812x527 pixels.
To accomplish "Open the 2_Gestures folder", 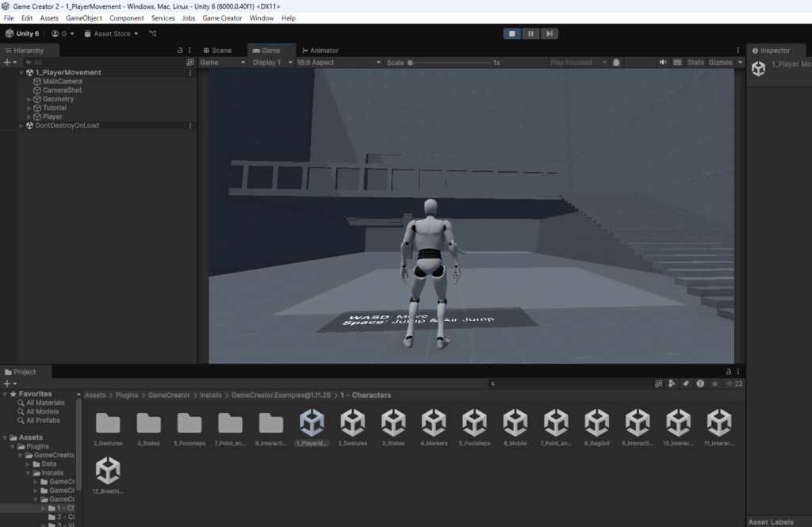I will 108,428.
